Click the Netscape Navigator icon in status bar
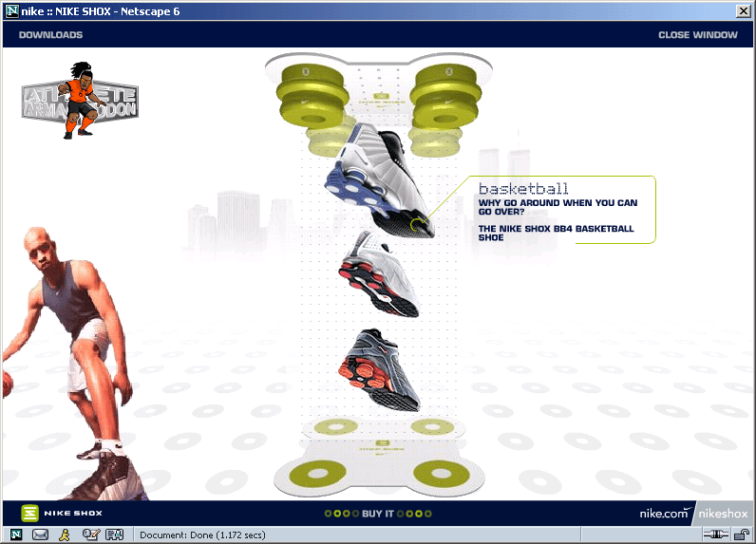This screenshot has height=544, width=756. pyautogui.click(x=17, y=535)
